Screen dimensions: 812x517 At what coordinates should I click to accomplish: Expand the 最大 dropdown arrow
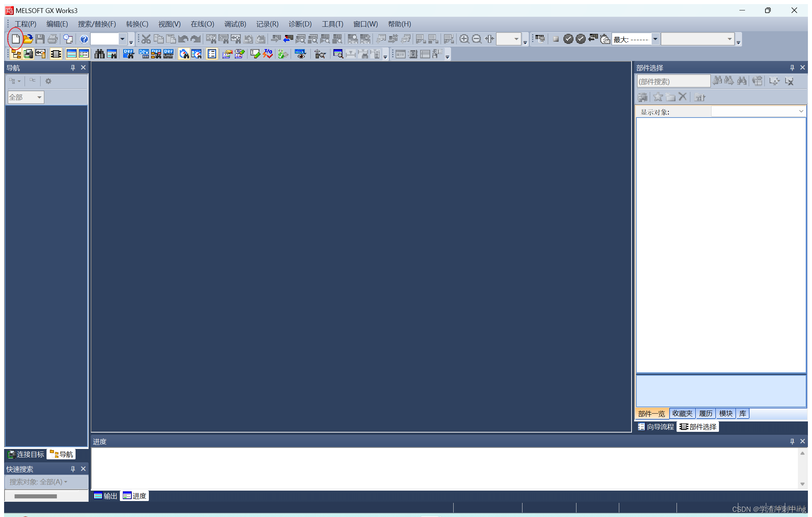tap(655, 39)
